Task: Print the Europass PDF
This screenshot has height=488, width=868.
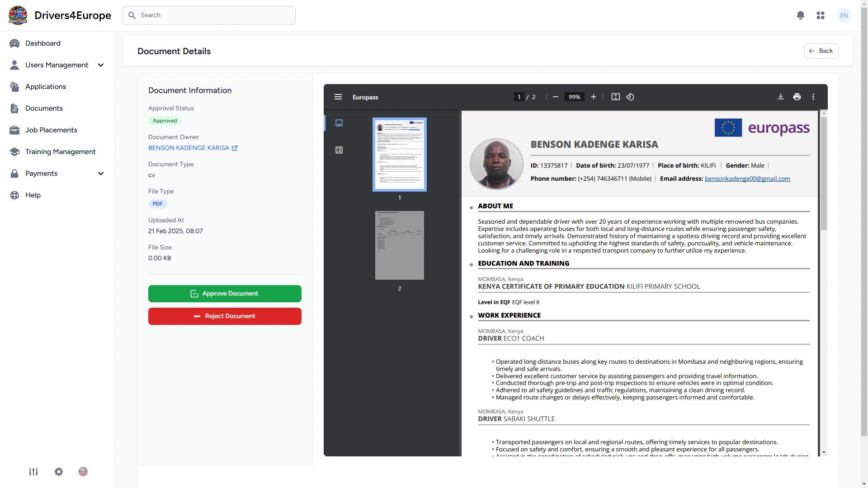Action: 797,97
